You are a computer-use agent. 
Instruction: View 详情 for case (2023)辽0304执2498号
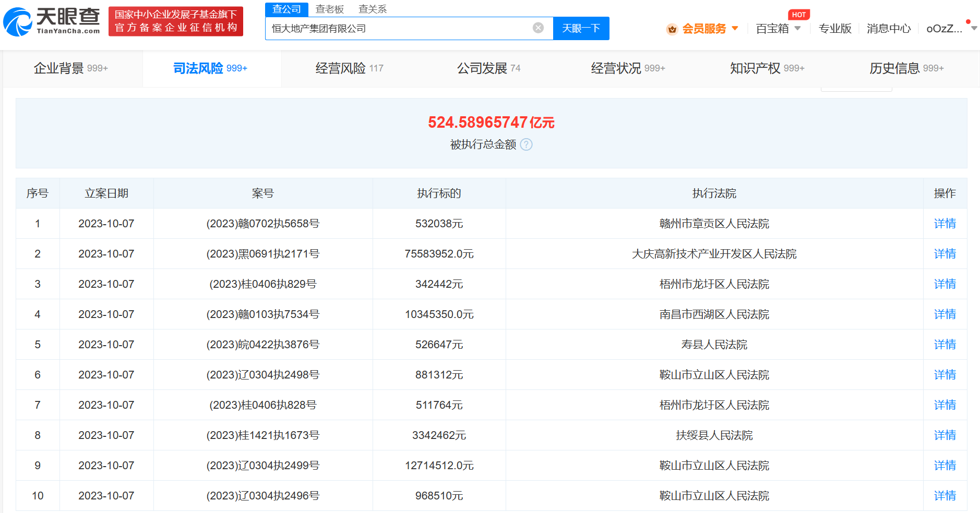(x=945, y=375)
